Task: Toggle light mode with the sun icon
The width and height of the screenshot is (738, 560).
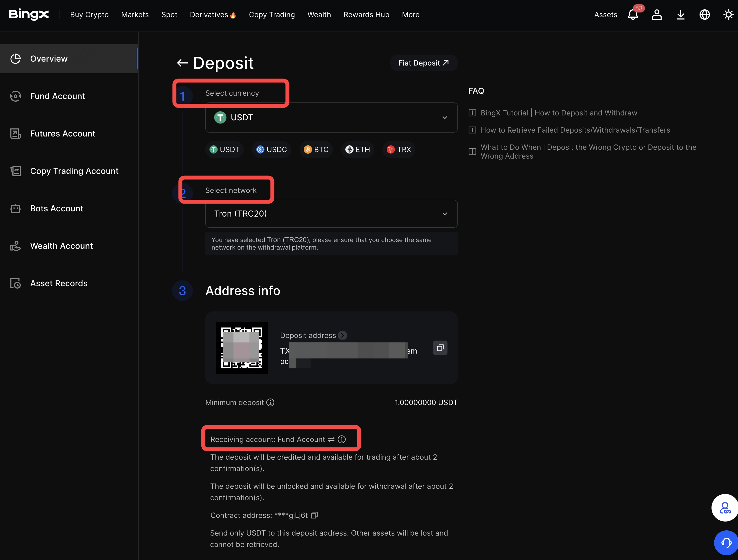Action: 728,15
